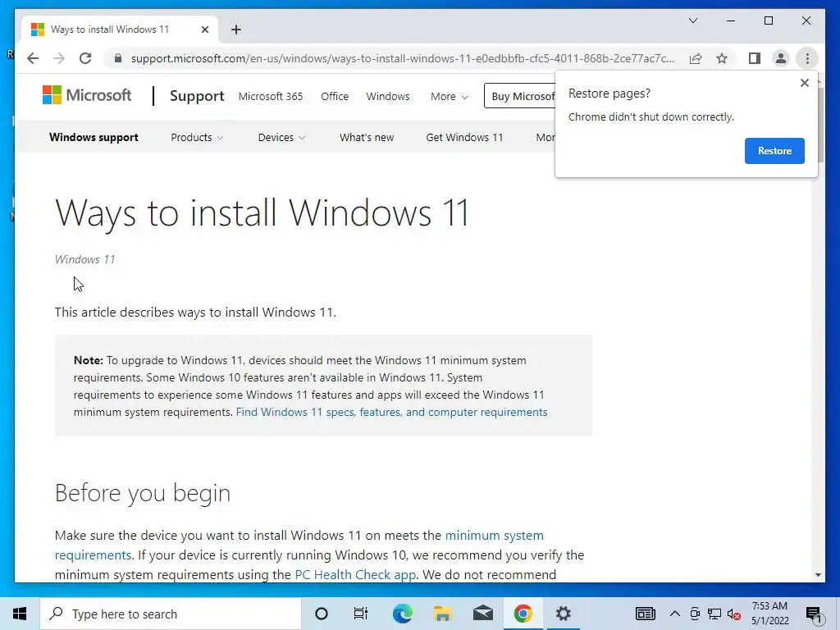View site info via the padlock icon
The height and width of the screenshot is (630, 840).
coord(118,58)
